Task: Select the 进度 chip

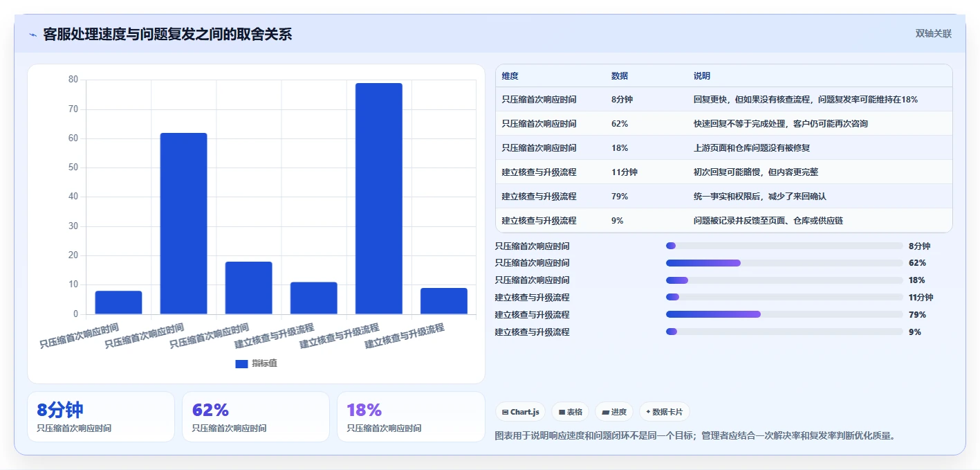Action: coord(613,412)
